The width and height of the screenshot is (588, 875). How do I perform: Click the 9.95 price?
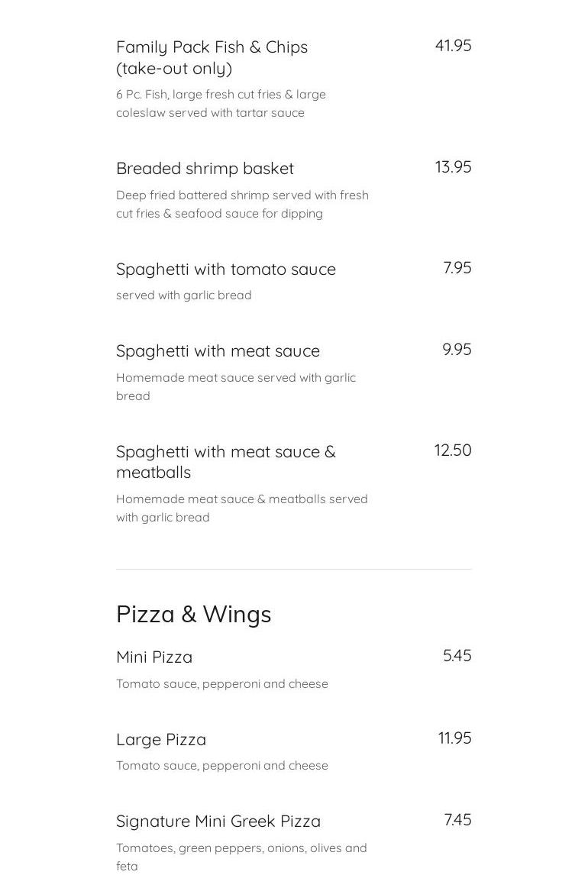coord(457,350)
